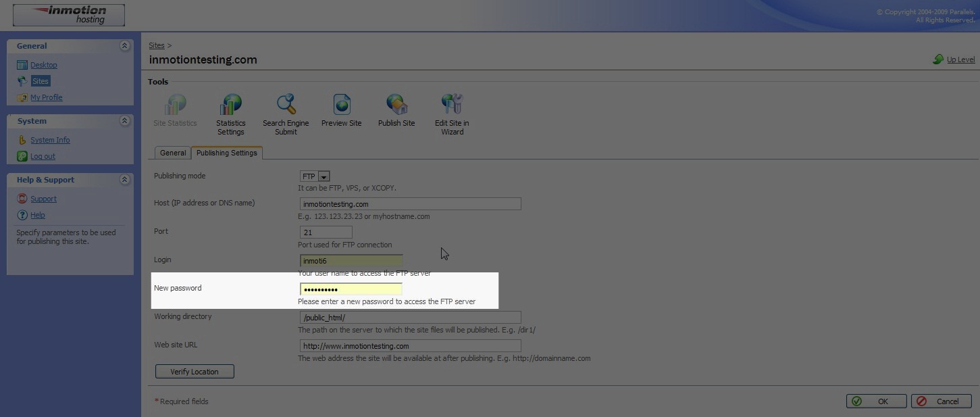Select the Publishing Settings tab
Image resolution: width=980 pixels, height=417 pixels.
[227, 153]
